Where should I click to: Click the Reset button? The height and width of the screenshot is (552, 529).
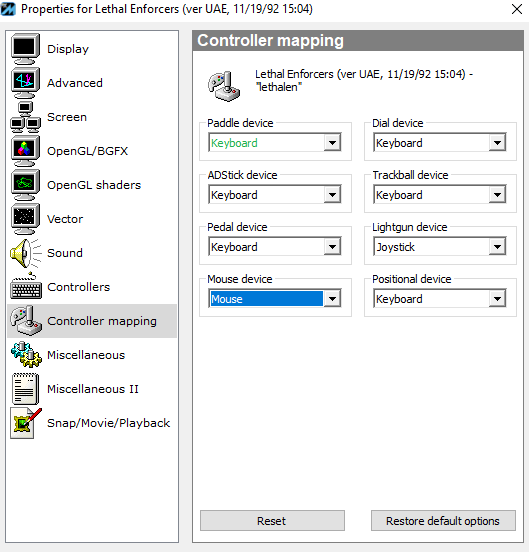[272, 521]
